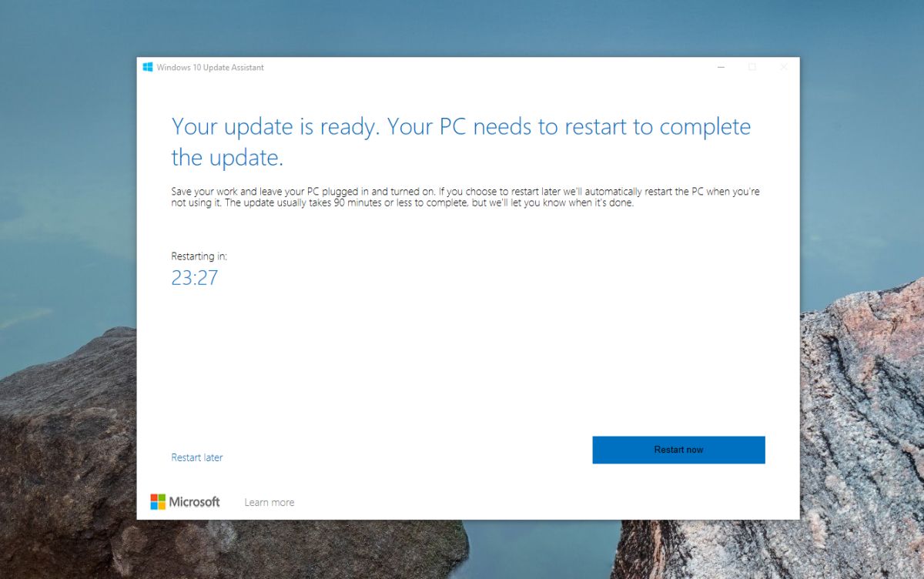924x579 pixels.
Task: Click the Microsoft logo in the footer
Action: tap(185, 502)
